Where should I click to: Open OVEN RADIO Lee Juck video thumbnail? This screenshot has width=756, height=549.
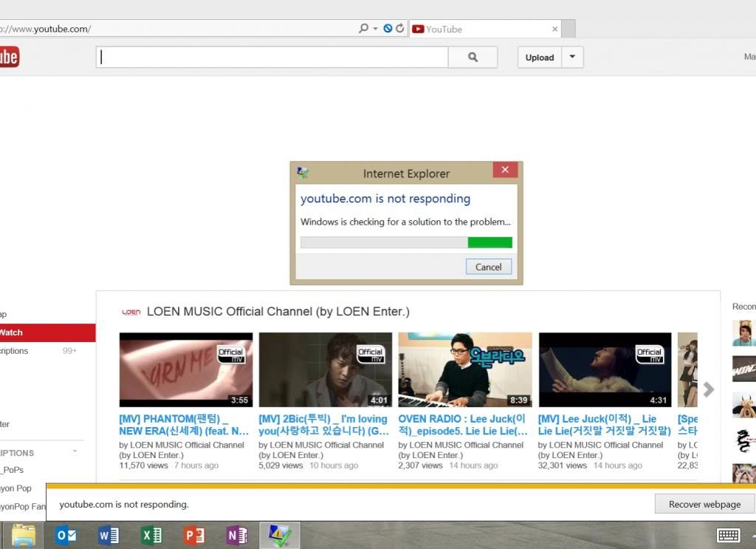(465, 369)
